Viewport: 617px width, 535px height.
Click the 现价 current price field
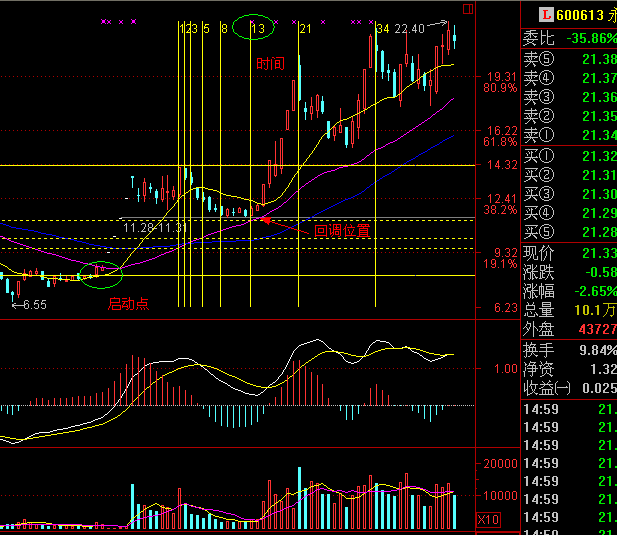point(568,252)
